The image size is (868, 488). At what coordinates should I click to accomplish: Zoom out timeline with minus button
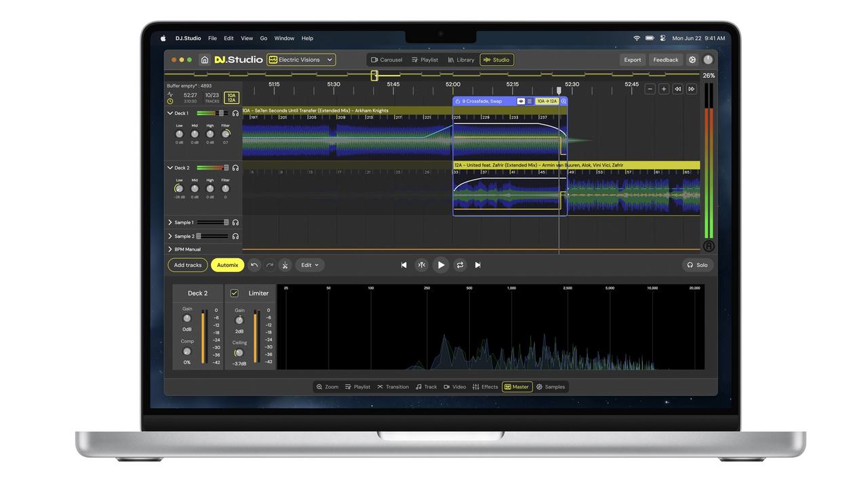(650, 89)
